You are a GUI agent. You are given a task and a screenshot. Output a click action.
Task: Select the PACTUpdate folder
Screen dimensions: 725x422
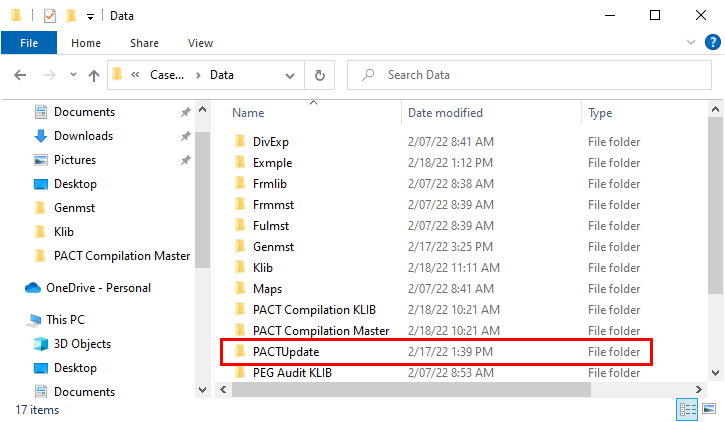[x=286, y=352]
